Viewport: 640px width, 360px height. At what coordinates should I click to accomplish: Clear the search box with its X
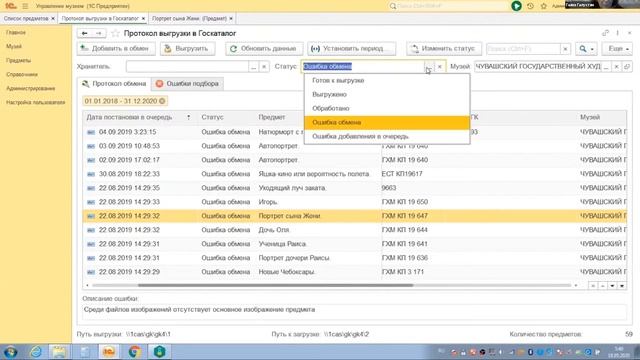click(x=565, y=49)
